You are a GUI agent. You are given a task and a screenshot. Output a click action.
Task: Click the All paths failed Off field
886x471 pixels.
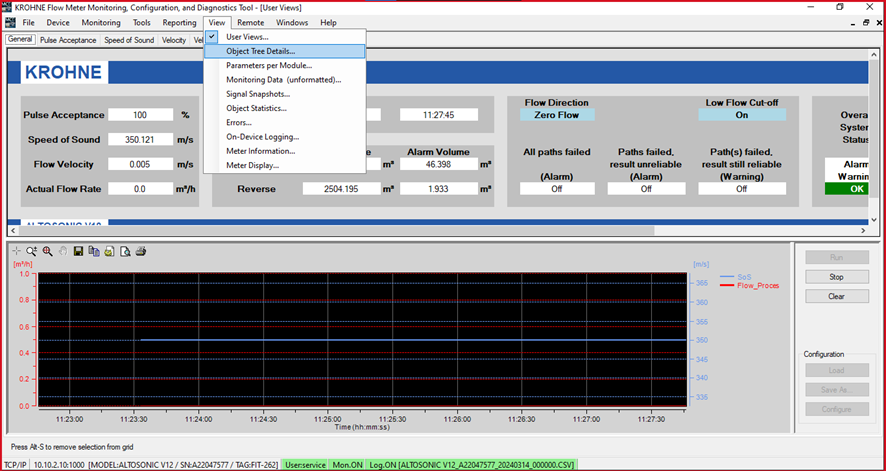557,189
